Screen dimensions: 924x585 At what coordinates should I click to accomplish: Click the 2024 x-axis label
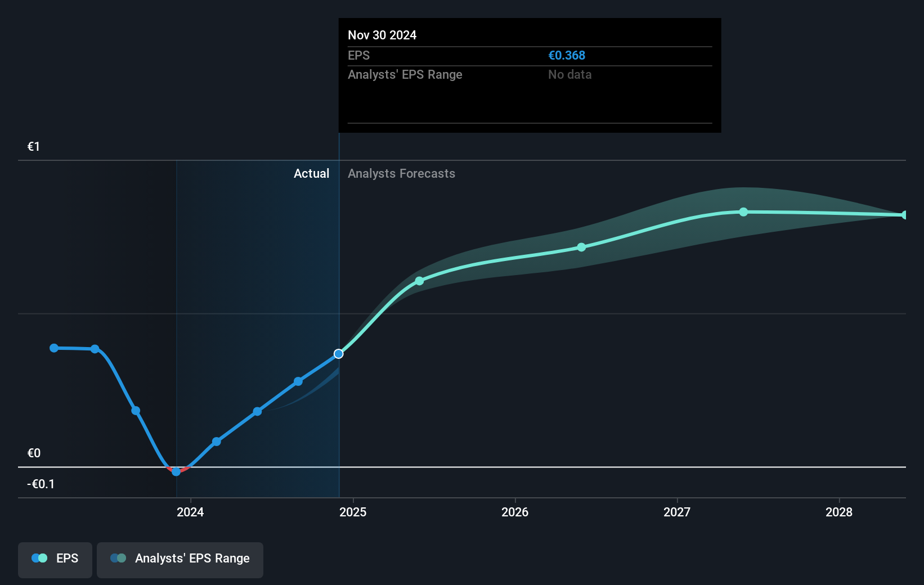[190, 512]
